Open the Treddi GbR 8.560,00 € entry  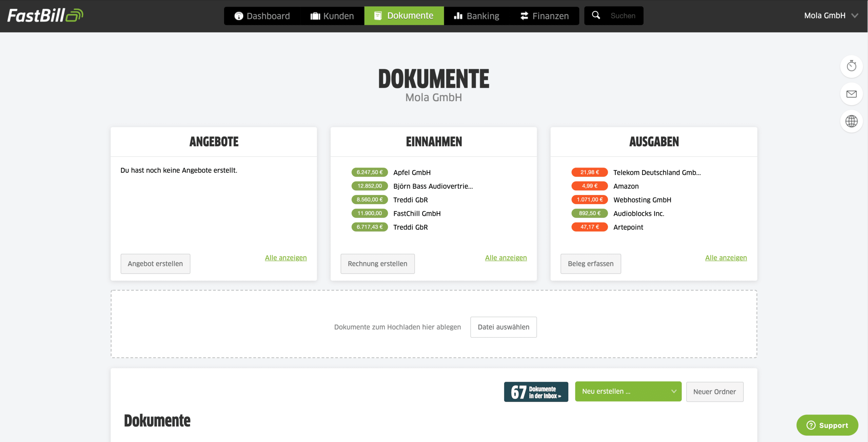click(411, 200)
